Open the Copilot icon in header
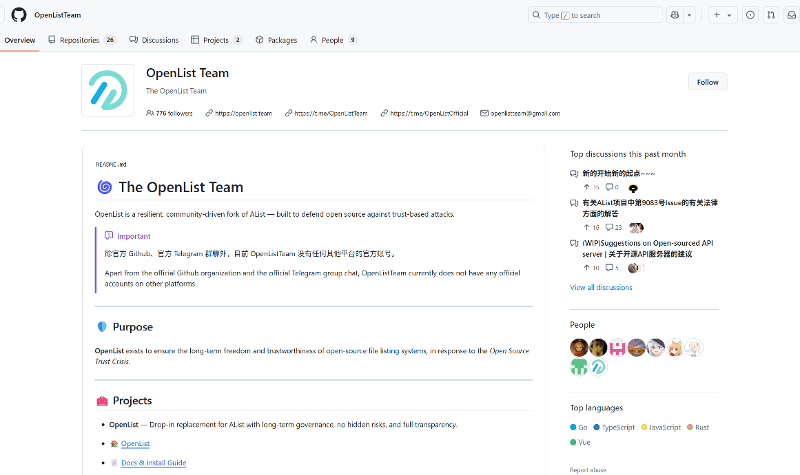This screenshot has height=475, width=800. tap(674, 15)
